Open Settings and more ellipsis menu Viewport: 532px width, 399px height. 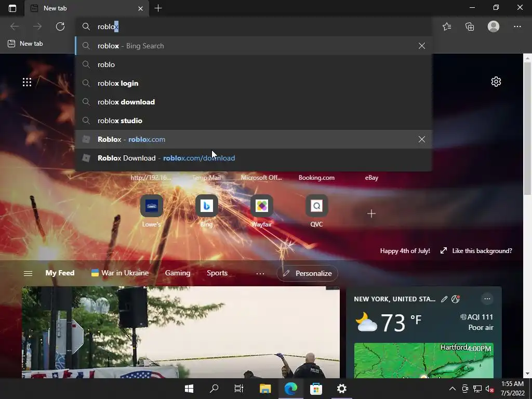pos(517,26)
